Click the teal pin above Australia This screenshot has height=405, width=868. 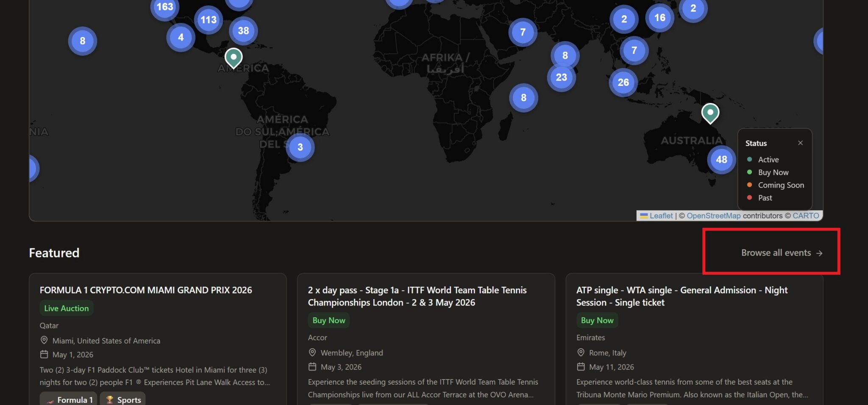[710, 112]
